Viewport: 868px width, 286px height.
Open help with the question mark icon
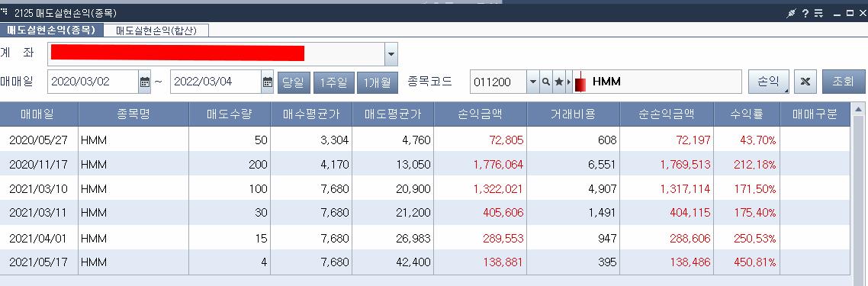805,13
